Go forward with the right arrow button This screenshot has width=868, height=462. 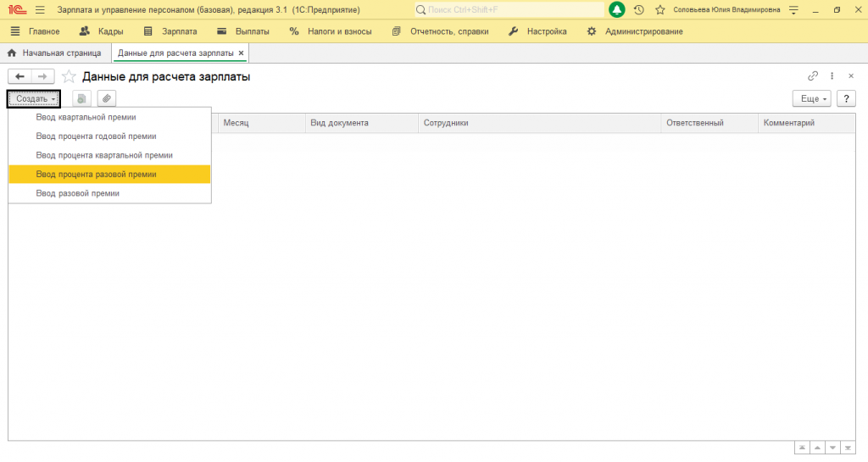[42, 76]
